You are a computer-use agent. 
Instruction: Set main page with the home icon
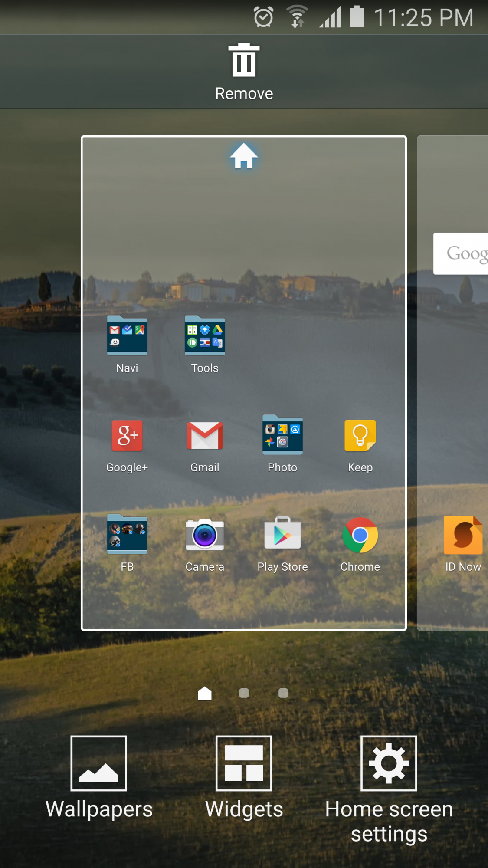tap(244, 156)
